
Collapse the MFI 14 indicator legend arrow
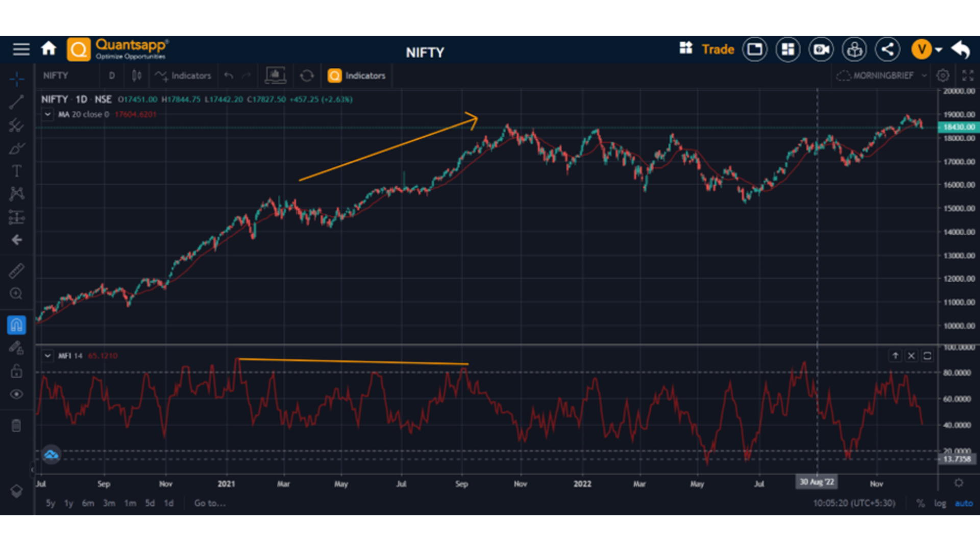click(x=47, y=356)
